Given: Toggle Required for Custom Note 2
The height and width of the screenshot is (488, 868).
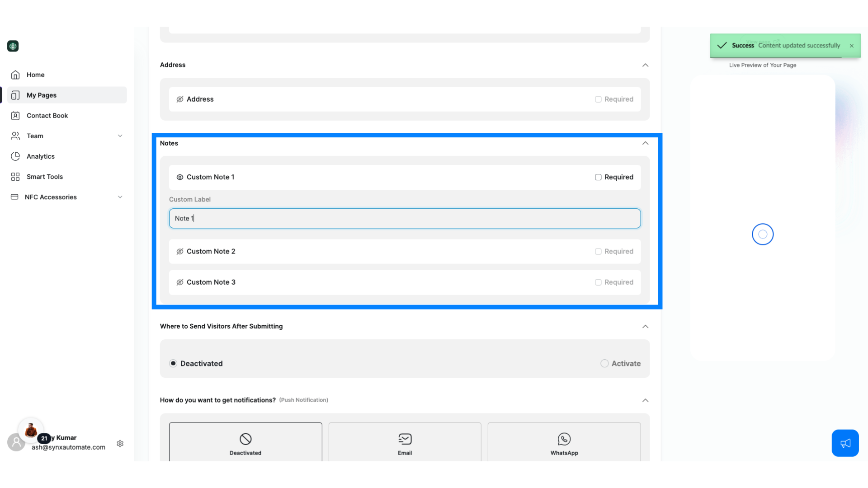Looking at the screenshot, I should pos(598,251).
